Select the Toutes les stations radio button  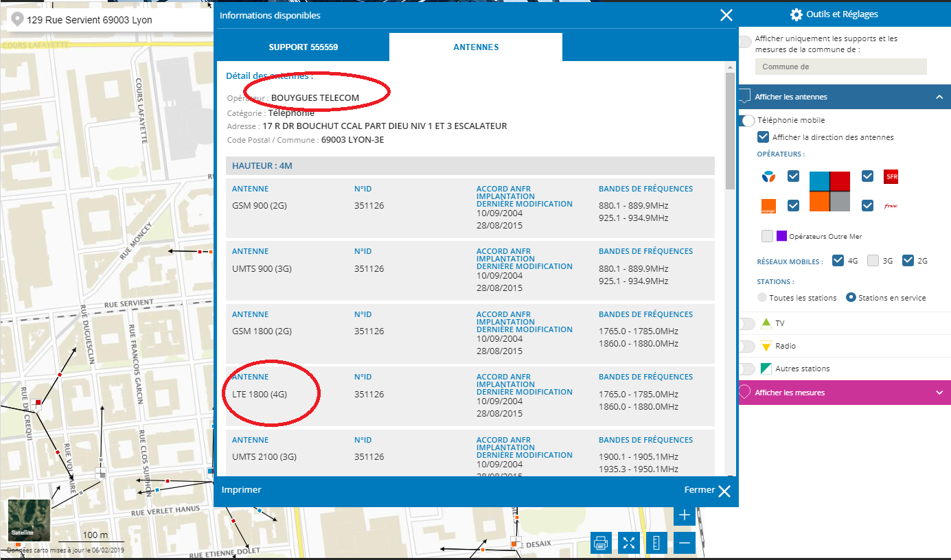(761, 298)
